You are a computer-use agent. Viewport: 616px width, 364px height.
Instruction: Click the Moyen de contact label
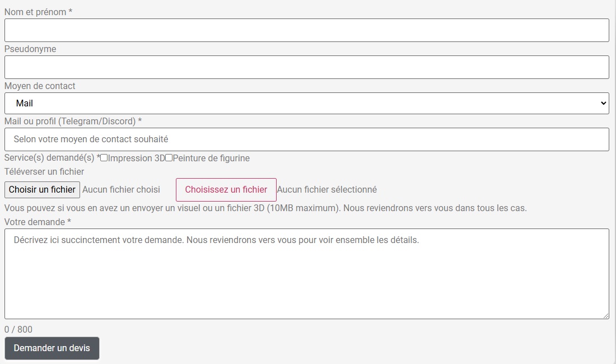[40, 86]
